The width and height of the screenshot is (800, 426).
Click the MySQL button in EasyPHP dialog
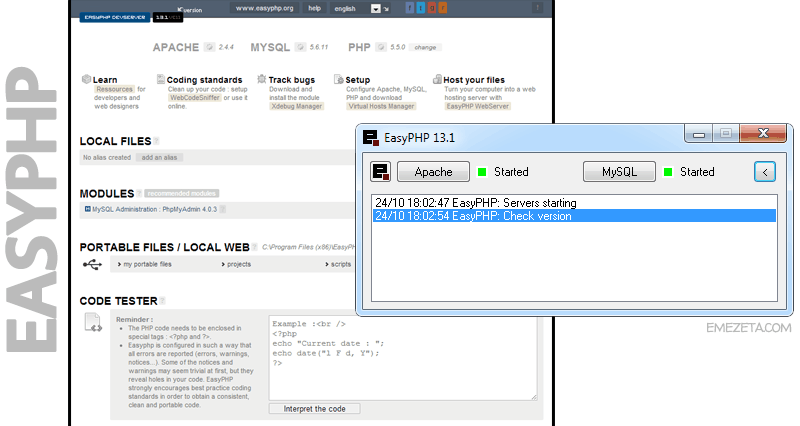619,172
